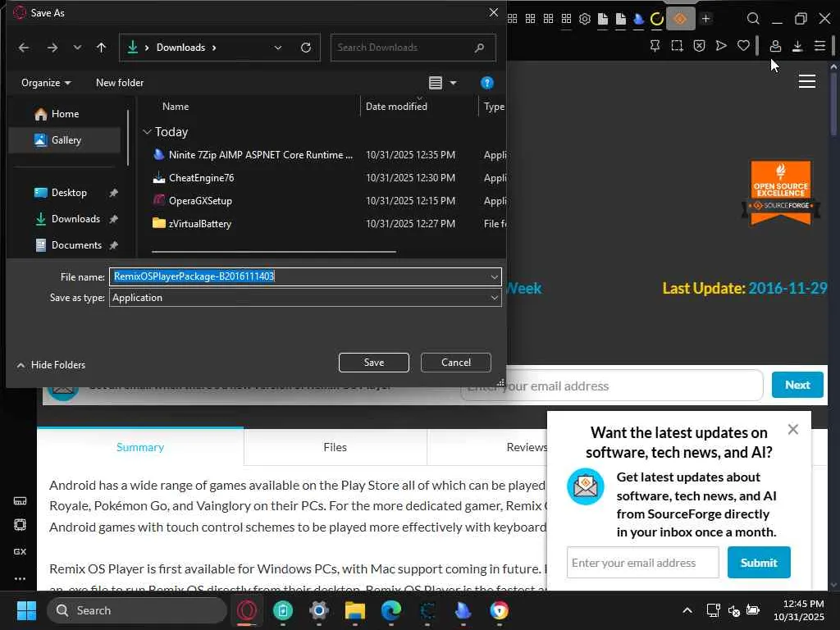Switch to the Opera settings gear tab
Image resolution: width=840 pixels, height=630 pixels.
pos(584,19)
